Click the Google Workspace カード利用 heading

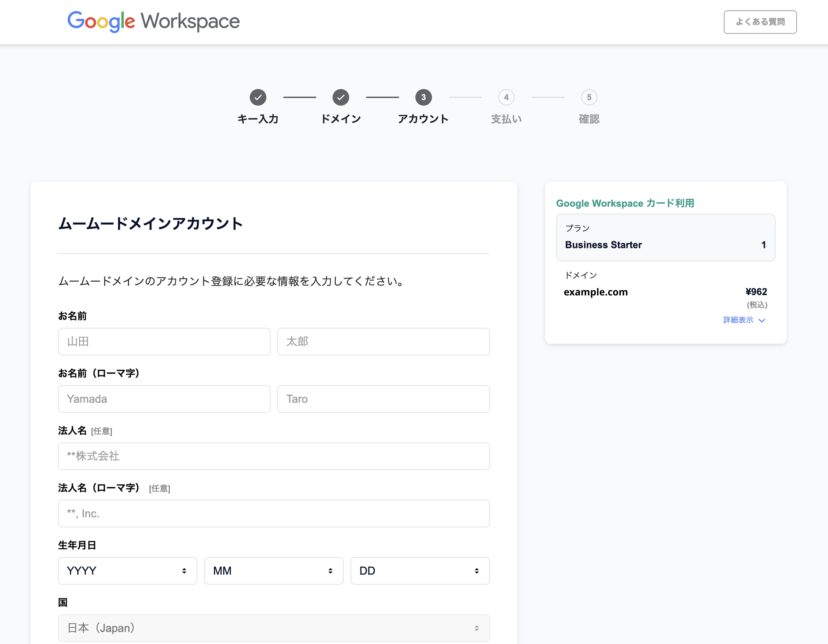click(x=625, y=203)
